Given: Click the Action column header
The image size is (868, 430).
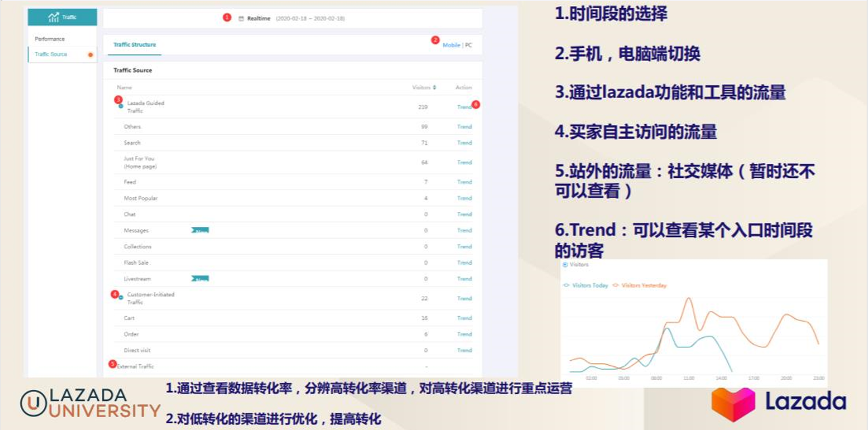Looking at the screenshot, I should (x=464, y=87).
